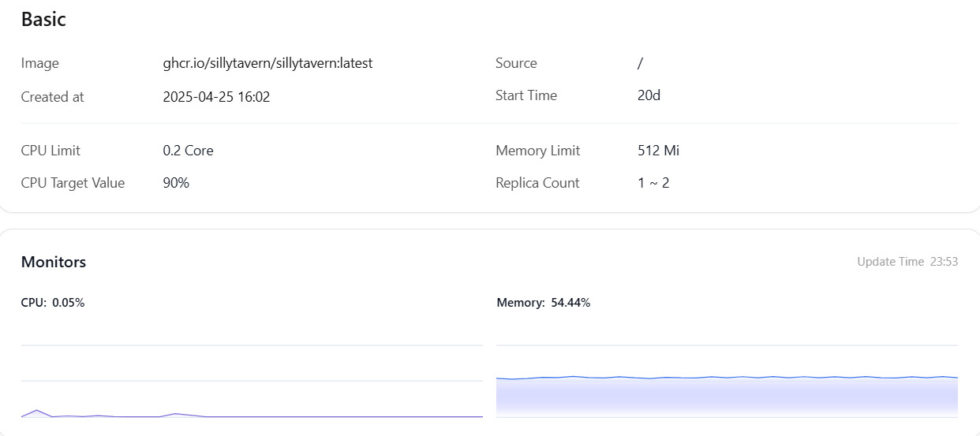The width and height of the screenshot is (980, 436).
Task: Click the CPU Target Value 90%
Action: click(176, 183)
